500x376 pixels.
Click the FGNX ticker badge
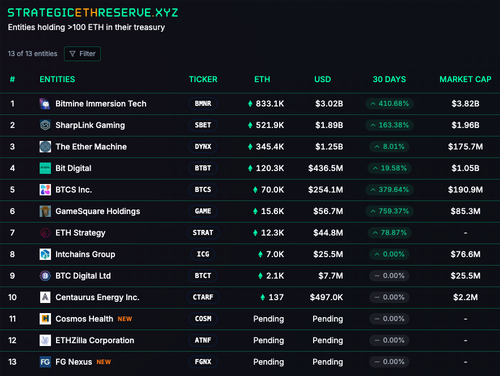click(203, 362)
